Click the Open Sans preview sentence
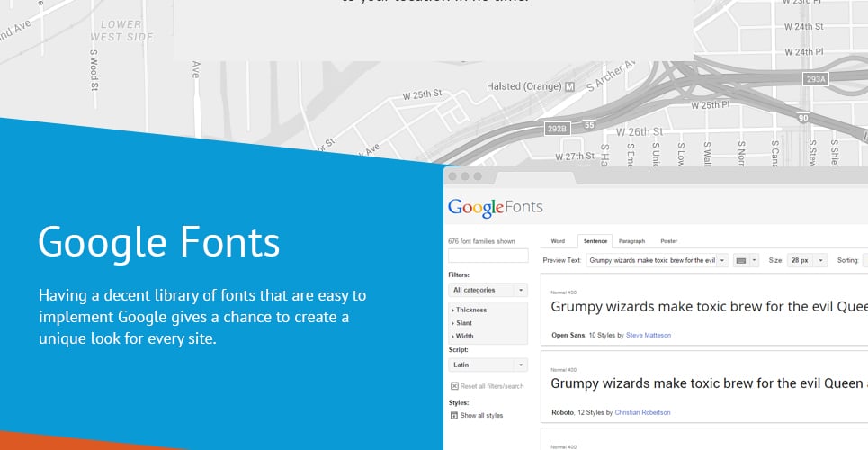This screenshot has width=868, height=450. point(709,307)
